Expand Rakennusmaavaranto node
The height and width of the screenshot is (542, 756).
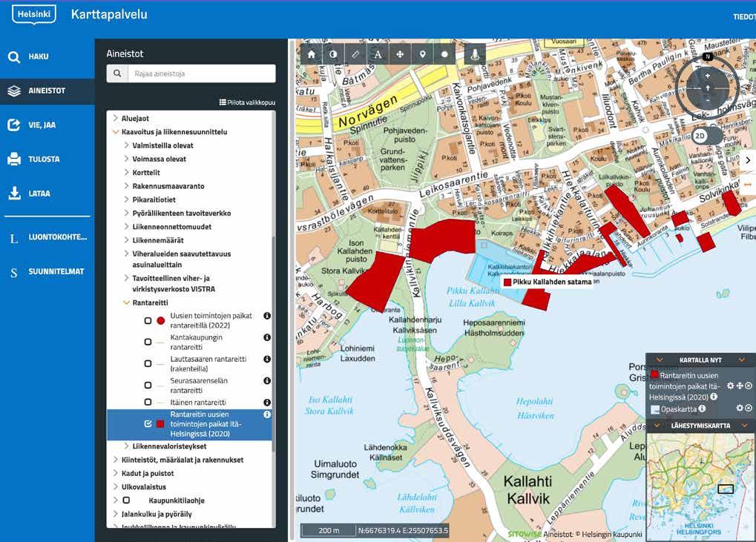(x=126, y=185)
